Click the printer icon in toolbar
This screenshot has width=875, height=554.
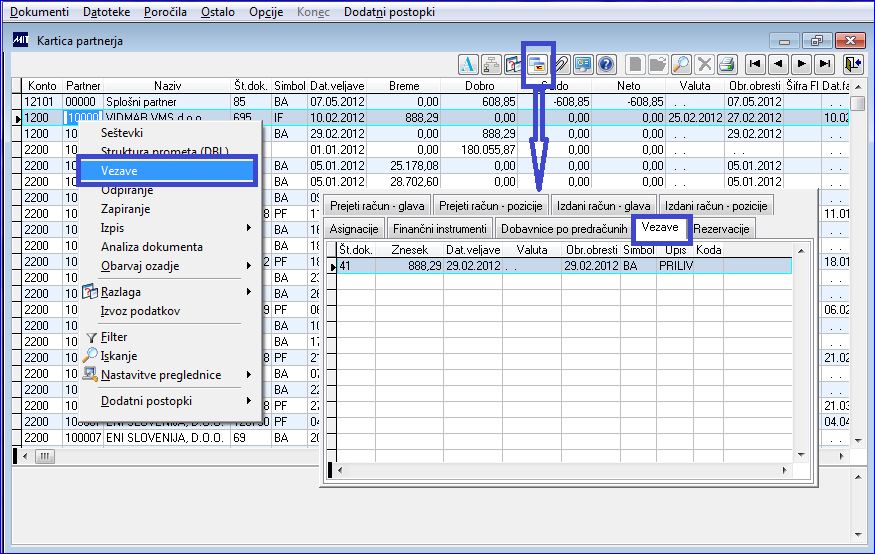coord(727,65)
